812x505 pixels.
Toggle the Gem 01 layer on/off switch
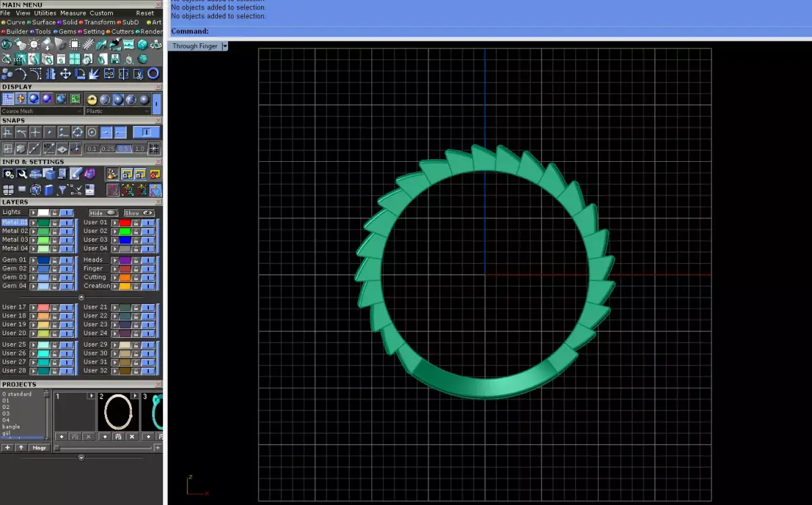(66, 260)
